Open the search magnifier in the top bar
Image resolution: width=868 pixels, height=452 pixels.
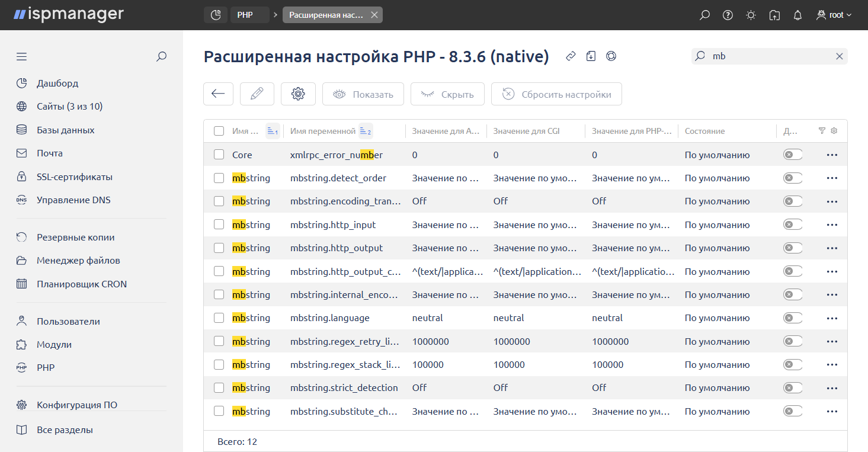(x=704, y=15)
